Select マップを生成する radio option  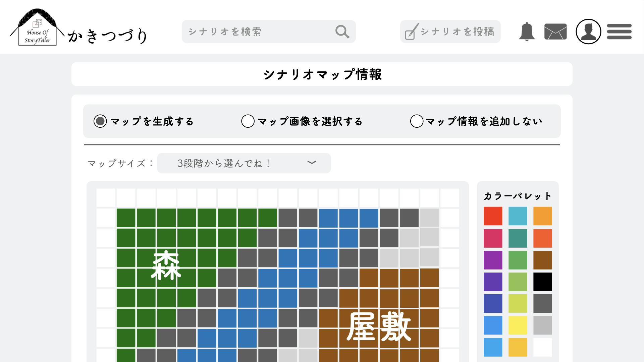100,121
